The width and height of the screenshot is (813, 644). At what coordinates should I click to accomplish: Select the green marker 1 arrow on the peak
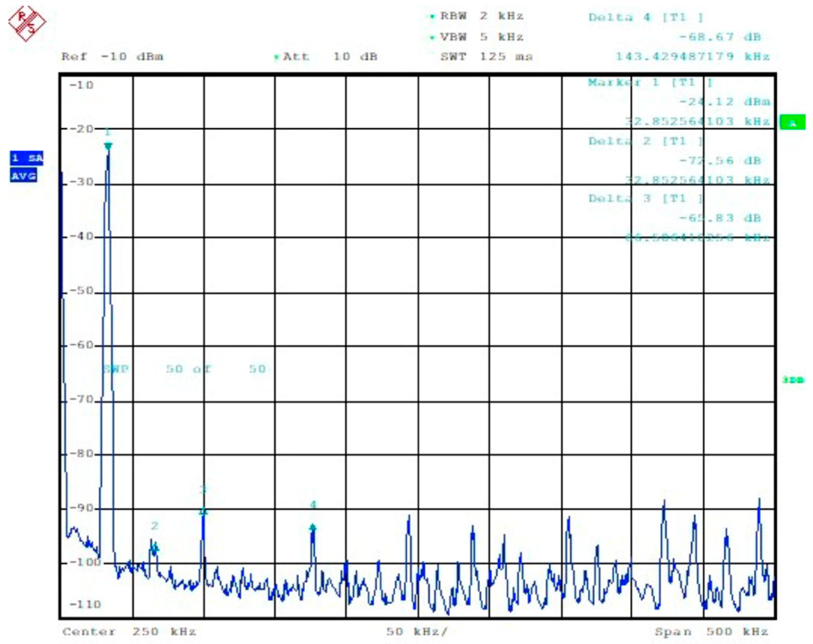(x=108, y=145)
